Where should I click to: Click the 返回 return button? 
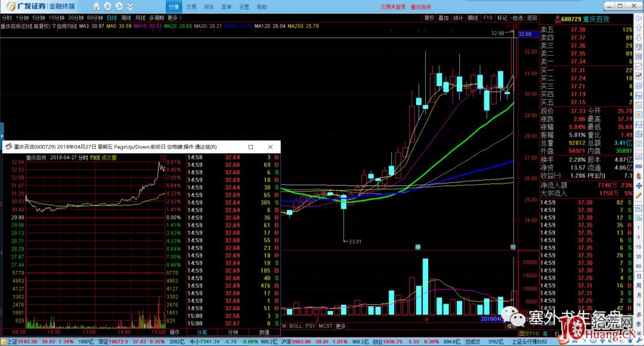pyautogui.click(x=532, y=18)
